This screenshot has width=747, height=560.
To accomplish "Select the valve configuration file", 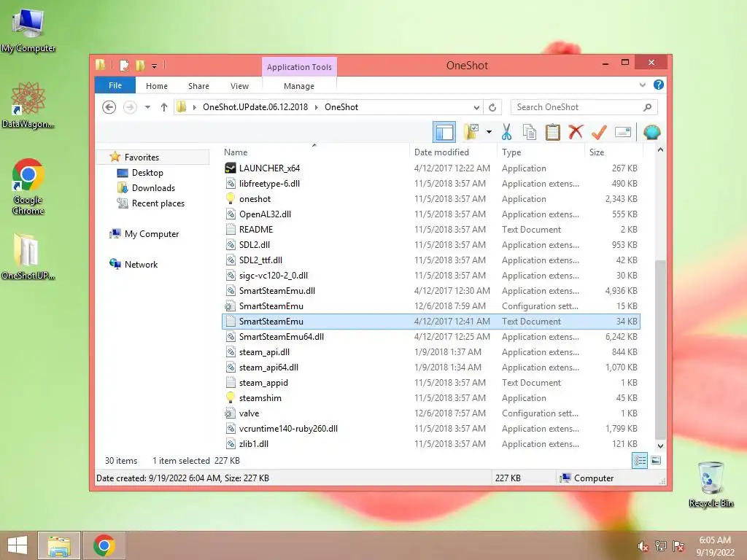I will tap(430, 413).
